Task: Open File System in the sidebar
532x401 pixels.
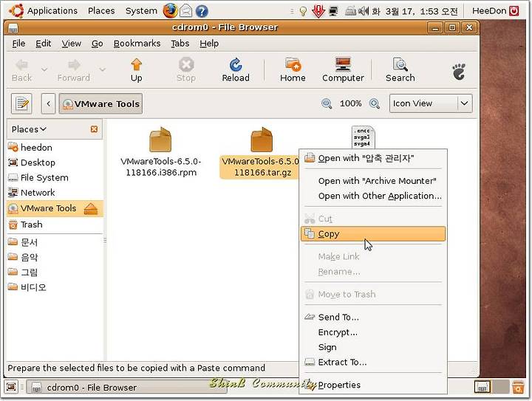Action: tap(55, 178)
